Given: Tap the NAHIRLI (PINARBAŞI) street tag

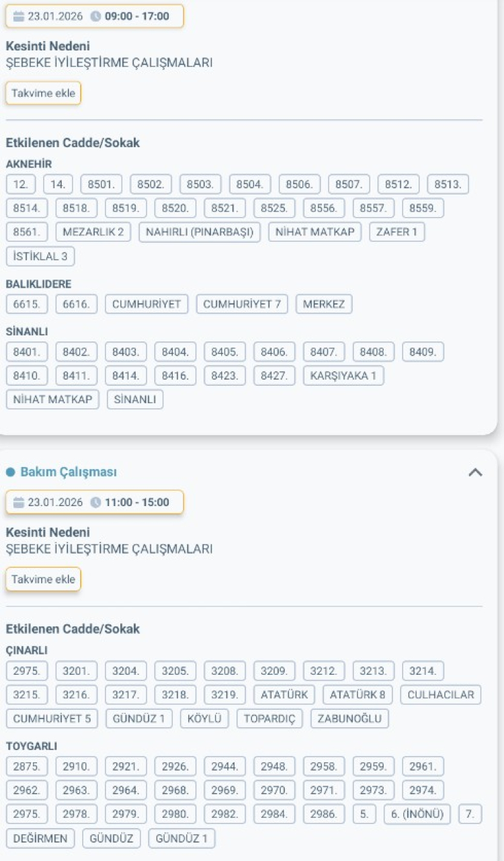Looking at the screenshot, I should (200, 233).
